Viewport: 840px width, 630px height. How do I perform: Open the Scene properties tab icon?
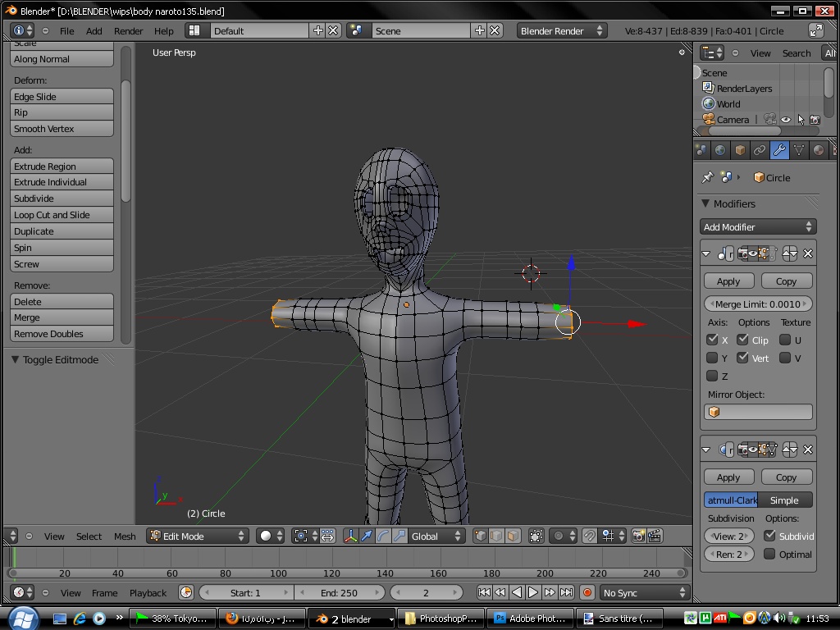tap(701, 151)
